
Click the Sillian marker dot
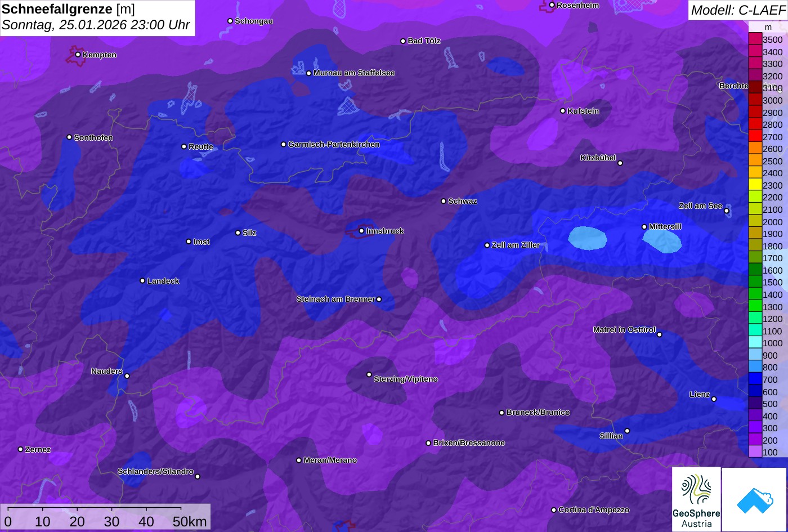(x=627, y=431)
